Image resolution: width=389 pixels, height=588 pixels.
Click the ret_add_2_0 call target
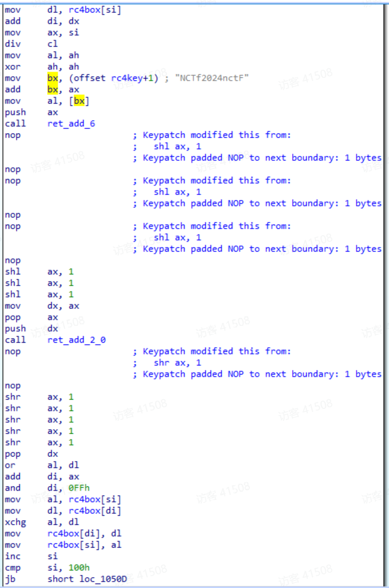pyautogui.click(x=76, y=340)
